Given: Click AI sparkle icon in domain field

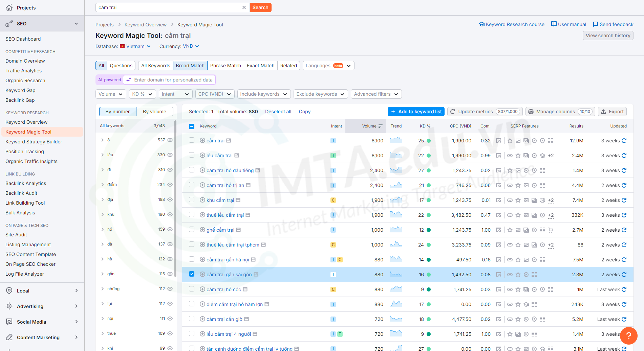Looking at the screenshot, I should 129,80.
